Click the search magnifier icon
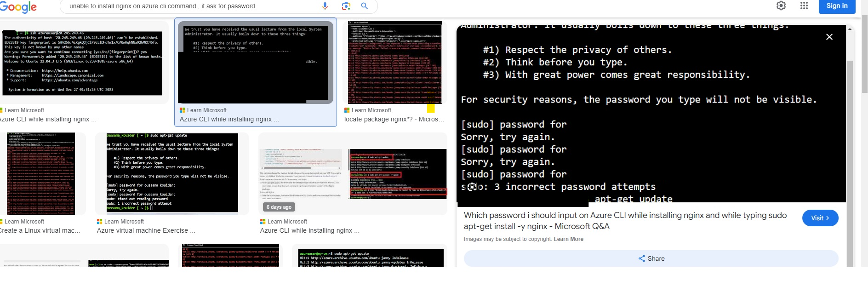The width and height of the screenshot is (868, 298). pyautogui.click(x=364, y=6)
